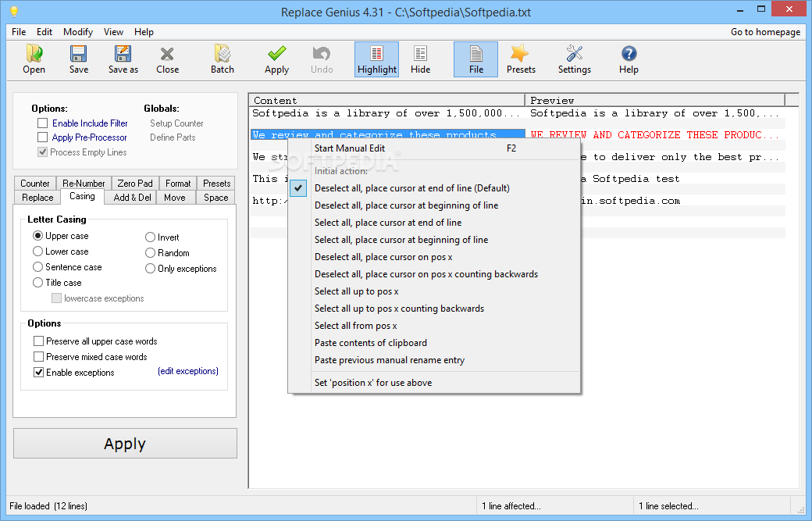Click the green checkmark Apply toolbar icon

[x=276, y=59]
